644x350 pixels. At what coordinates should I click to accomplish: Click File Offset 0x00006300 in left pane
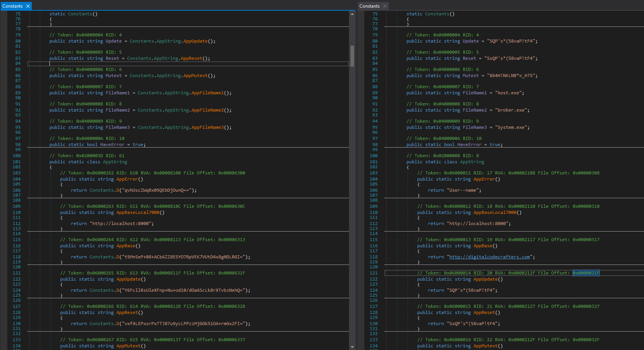231,173
